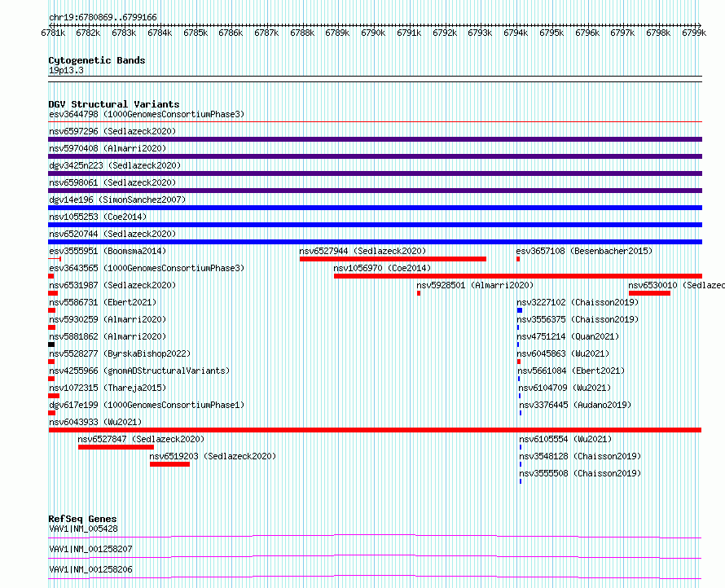Click the nsv6519203 red bar
This screenshot has width=725, height=588.
169,464
